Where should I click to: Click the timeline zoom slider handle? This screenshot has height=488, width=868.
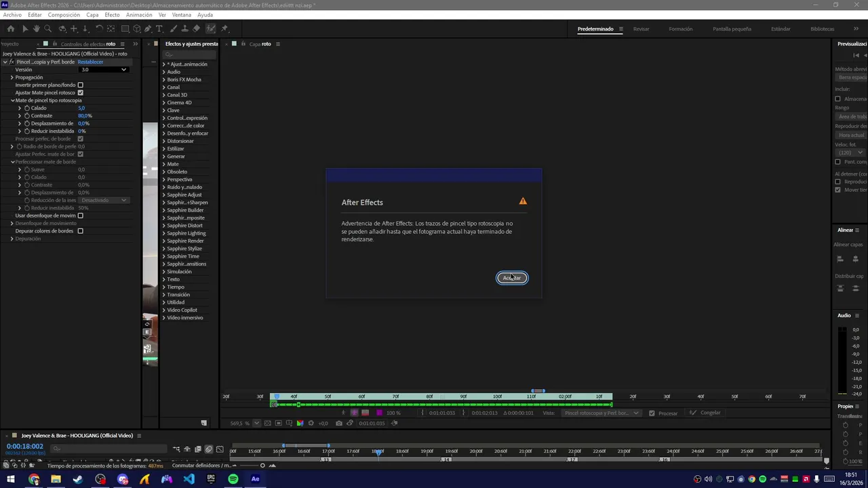tap(262, 466)
